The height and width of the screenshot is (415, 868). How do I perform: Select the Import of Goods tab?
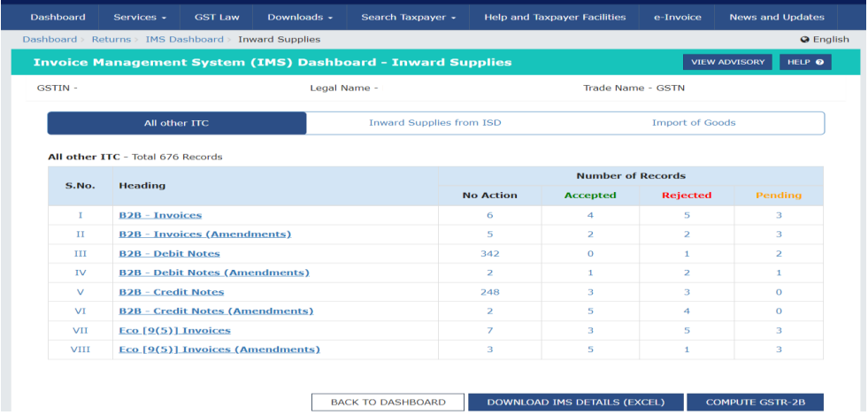click(x=694, y=123)
